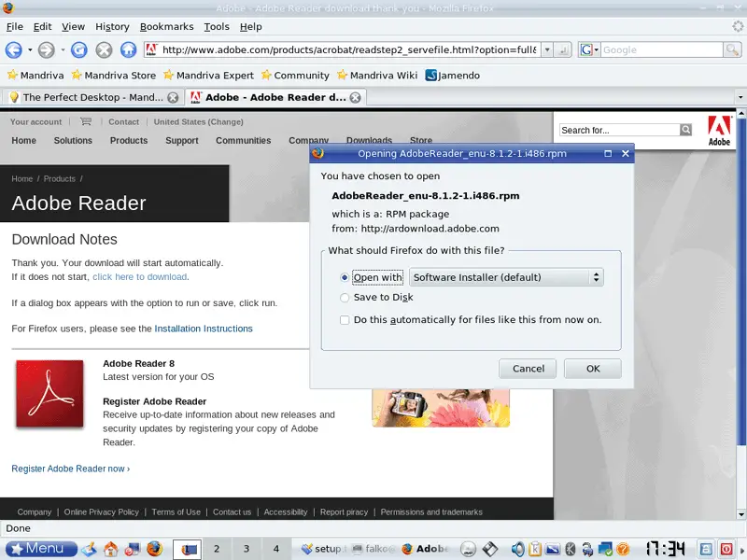Open the Edit menu
Viewport: 747px width, 560px height.
tap(42, 27)
